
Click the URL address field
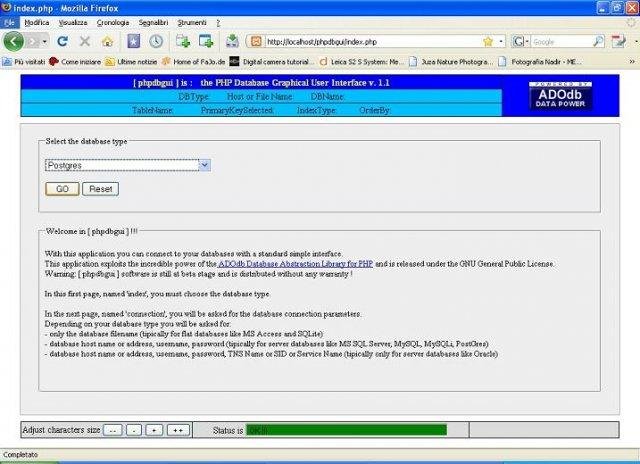[371, 42]
